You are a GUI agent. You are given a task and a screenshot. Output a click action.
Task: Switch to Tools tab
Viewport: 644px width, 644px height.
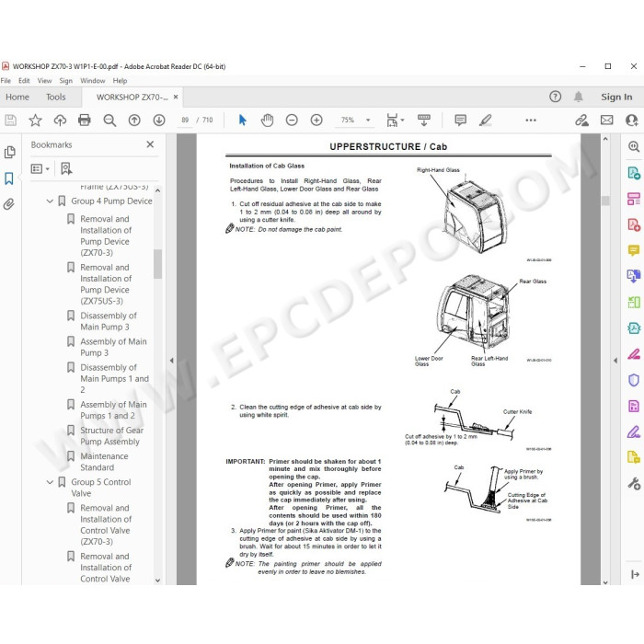(x=55, y=97)
